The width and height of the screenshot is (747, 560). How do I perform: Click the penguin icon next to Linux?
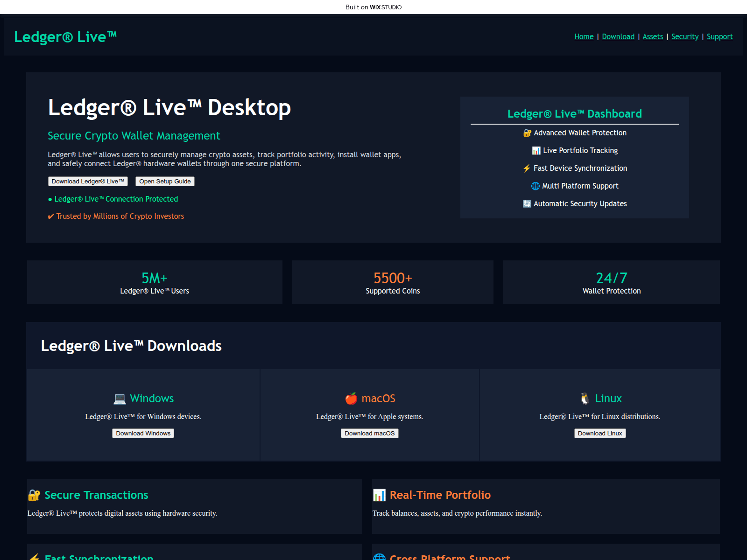585,399
